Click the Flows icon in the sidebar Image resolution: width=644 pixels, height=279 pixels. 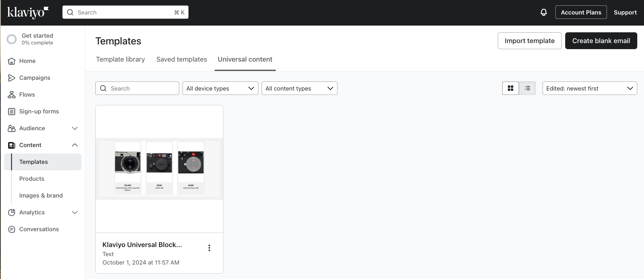click(x=12, y=95)
